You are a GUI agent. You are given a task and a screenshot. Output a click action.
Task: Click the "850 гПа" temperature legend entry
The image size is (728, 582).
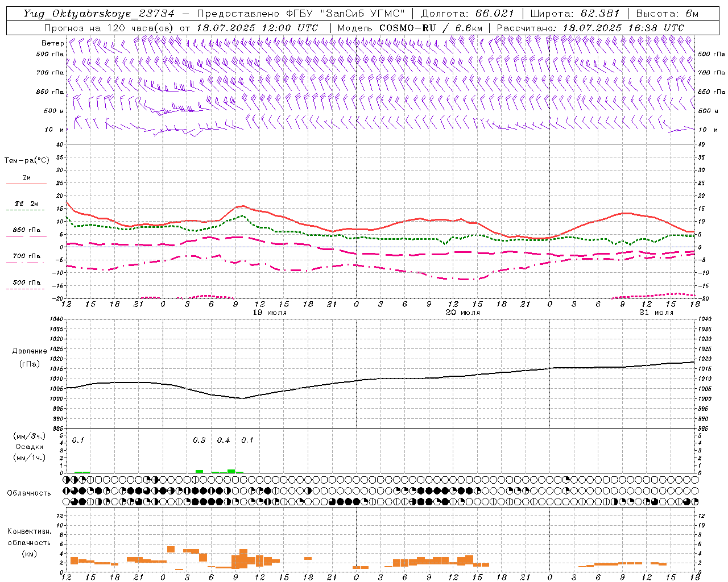pyautogui.click(x=27, y=230)
